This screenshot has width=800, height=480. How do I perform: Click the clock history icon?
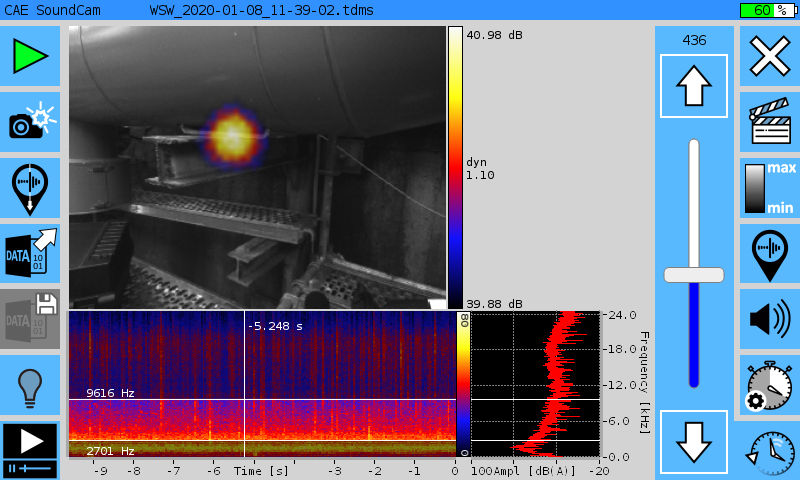(770, 450)
